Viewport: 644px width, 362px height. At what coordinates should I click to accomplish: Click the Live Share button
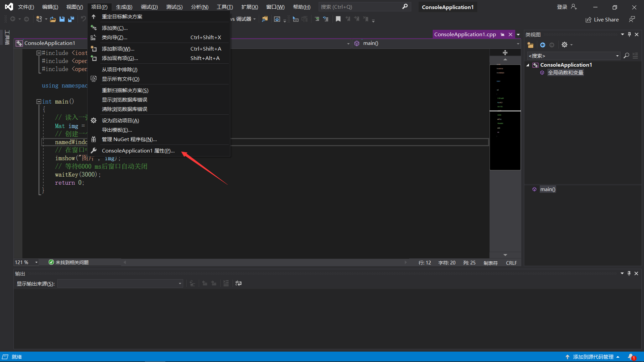[x=602, y=20]
